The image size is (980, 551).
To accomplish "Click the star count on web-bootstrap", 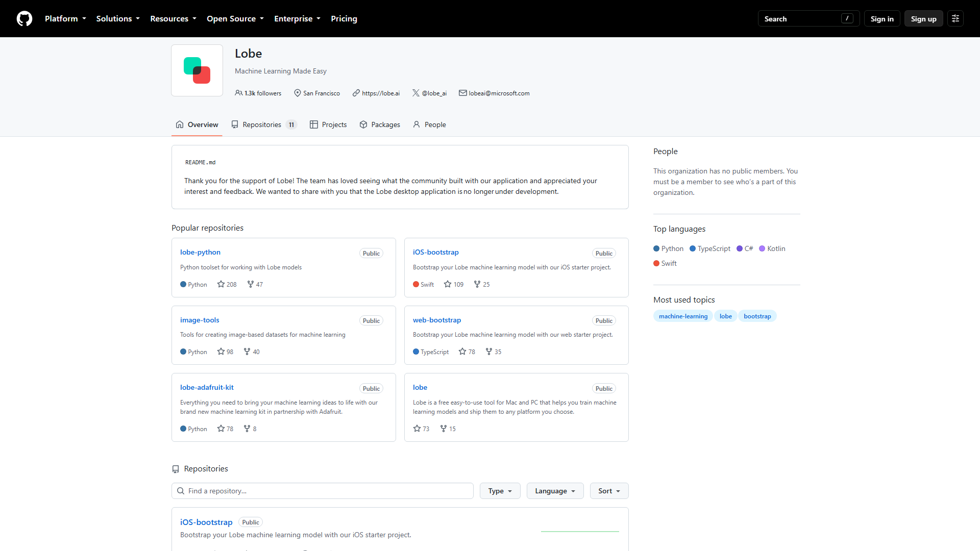I will click(467, 352).
